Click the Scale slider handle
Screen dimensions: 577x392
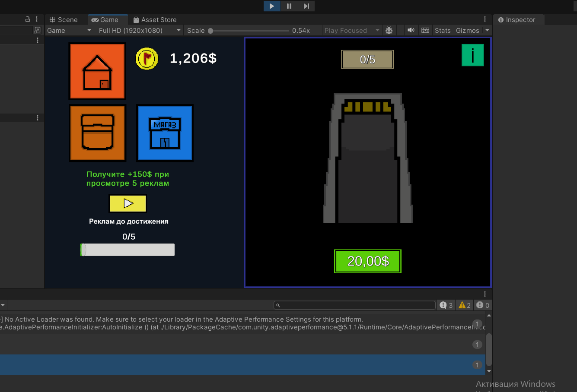click(210, 31)
